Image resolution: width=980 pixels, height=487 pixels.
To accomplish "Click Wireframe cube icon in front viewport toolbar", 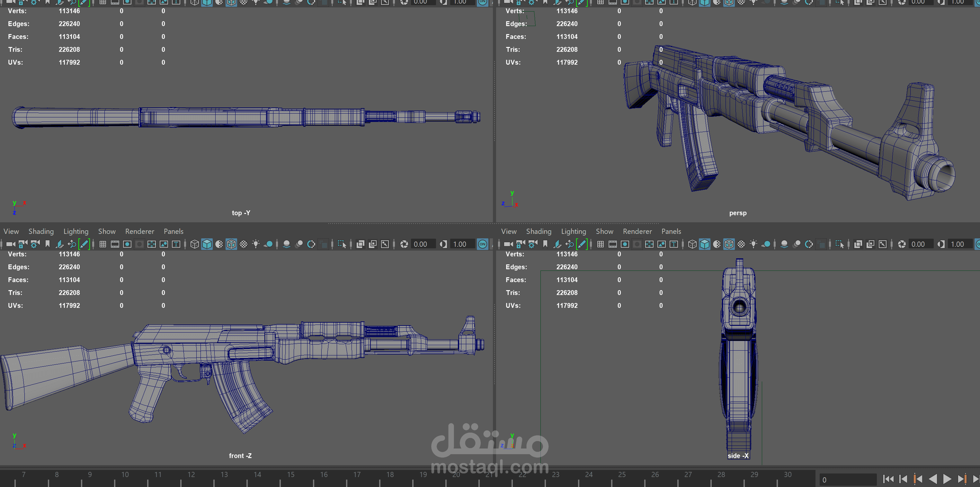I will coord(194,244).
